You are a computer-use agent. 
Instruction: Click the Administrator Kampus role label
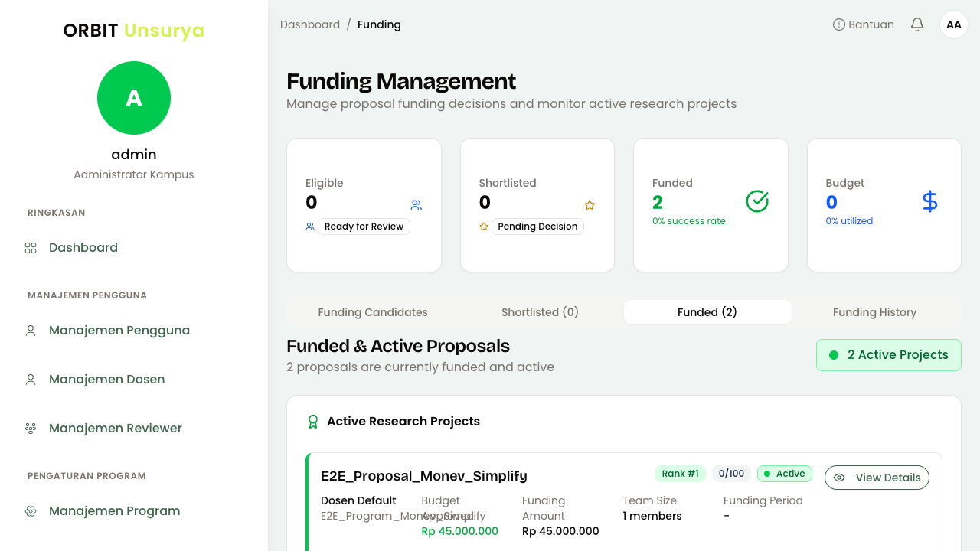coord(134,174)
